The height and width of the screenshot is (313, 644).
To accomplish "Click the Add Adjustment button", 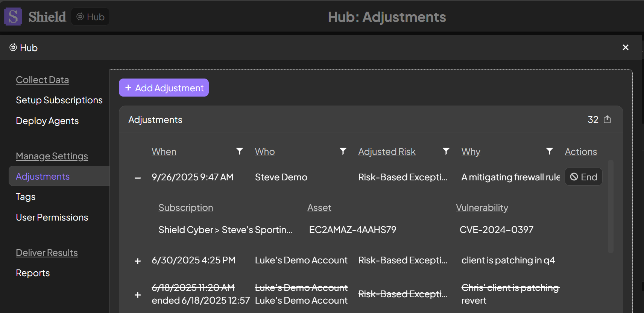I will click(164, 88).
